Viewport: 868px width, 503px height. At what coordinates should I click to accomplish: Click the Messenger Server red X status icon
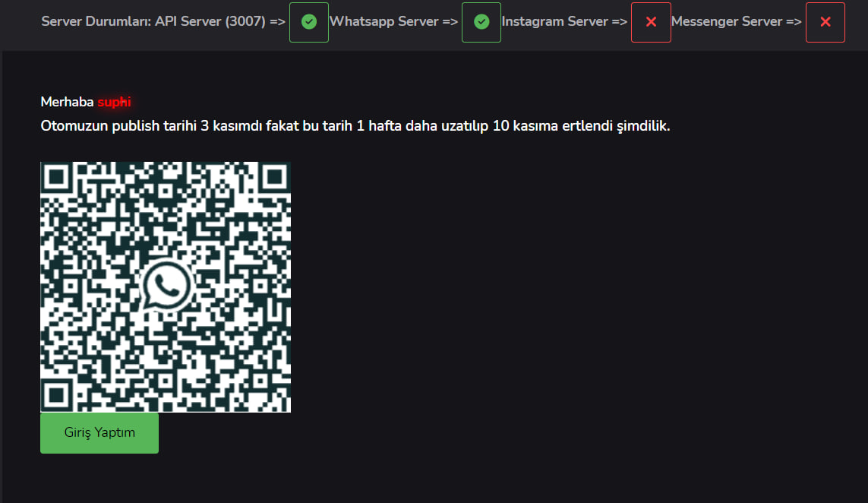tap(825, 22)
